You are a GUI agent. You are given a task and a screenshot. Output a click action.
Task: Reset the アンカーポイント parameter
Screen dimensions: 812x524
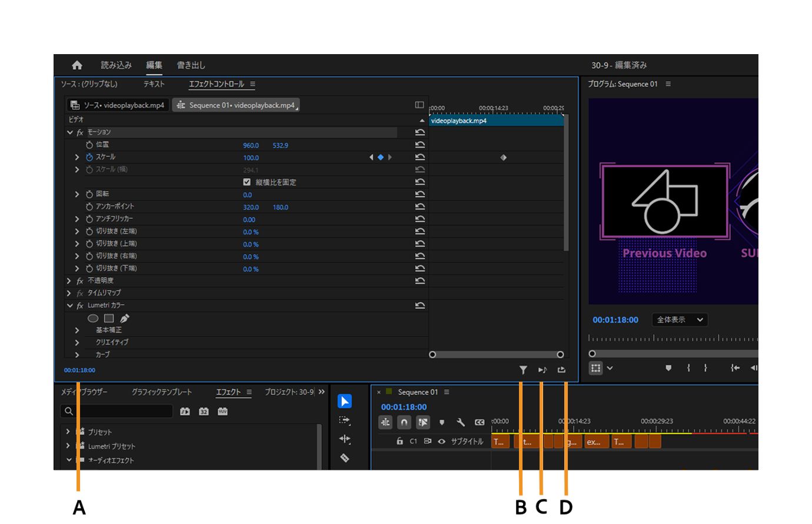420,206
